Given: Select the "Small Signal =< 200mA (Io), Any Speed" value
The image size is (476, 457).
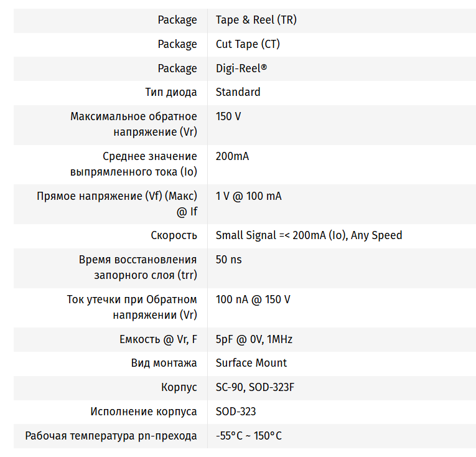Looking at the screenshot, I should coord(309,235).
